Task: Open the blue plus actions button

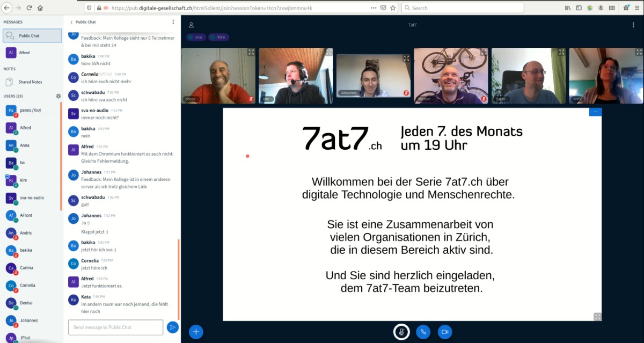Action: coord(196,332)
